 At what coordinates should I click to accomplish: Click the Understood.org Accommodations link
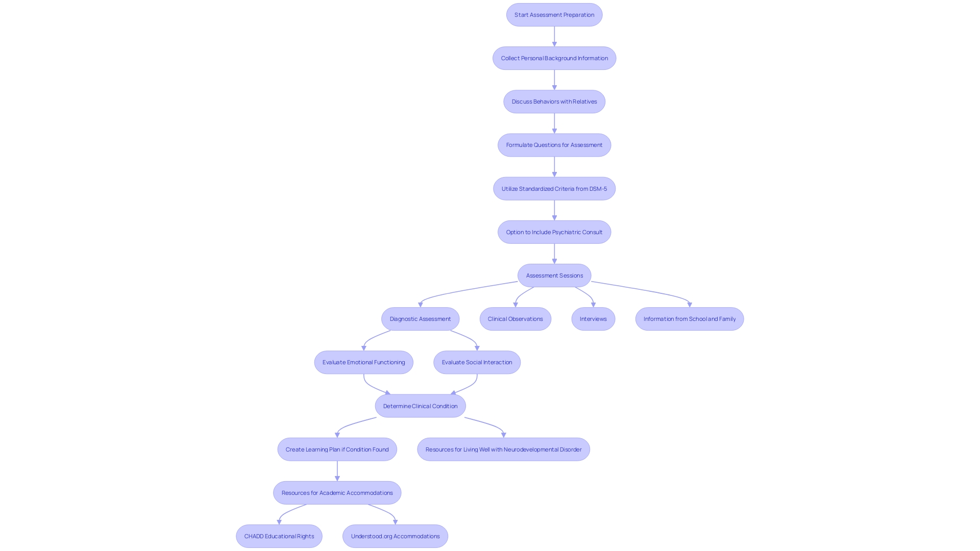tap(395, 536)
